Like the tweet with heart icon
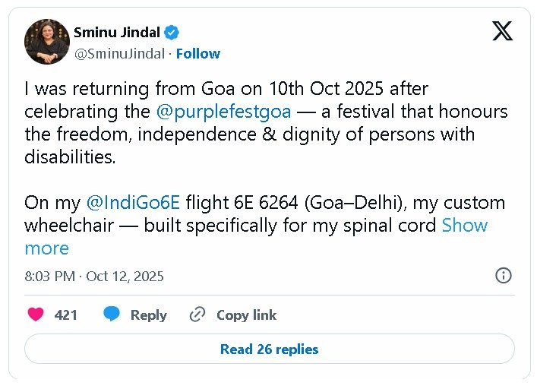Viewport: 537px width, 392px height. tap(36, 315)
